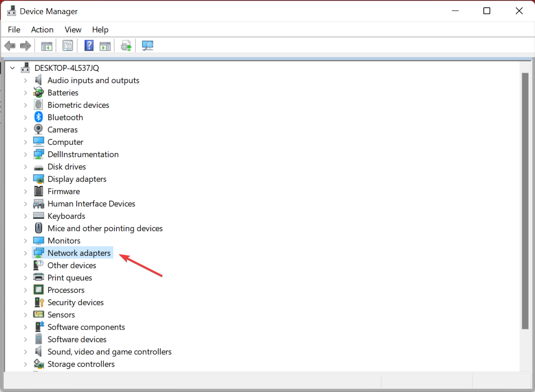Click the Print queues printer icon
Viewport: 535px width, 392px height.
pyautogui.click(x=38, y=277)
